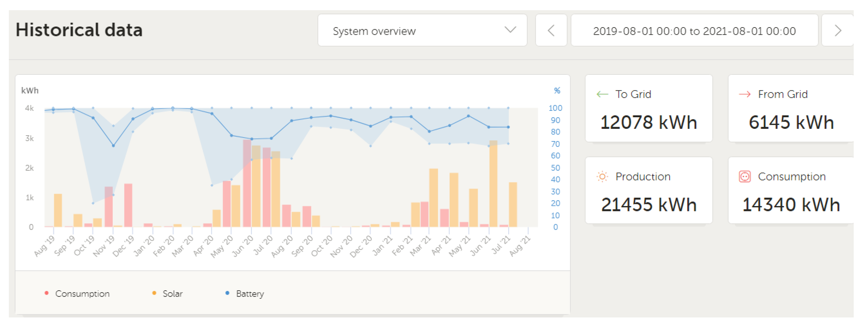This screenshot has width=868, height=329.
Task: Select the Production 21455 kWh card
Action: click(x=648, y=190)
